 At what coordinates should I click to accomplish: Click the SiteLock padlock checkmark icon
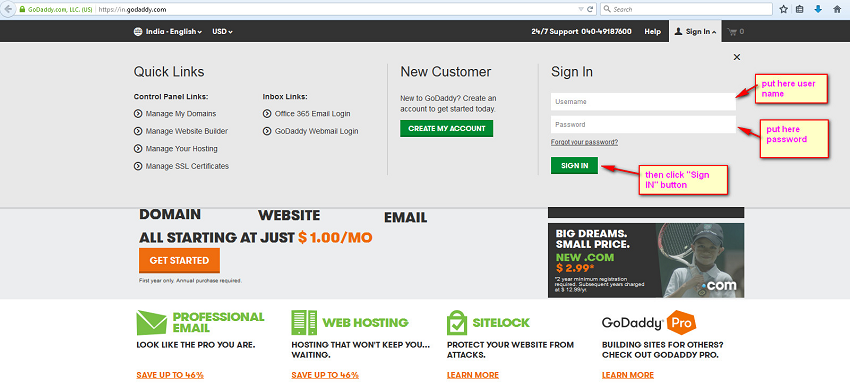click(457, 323)
